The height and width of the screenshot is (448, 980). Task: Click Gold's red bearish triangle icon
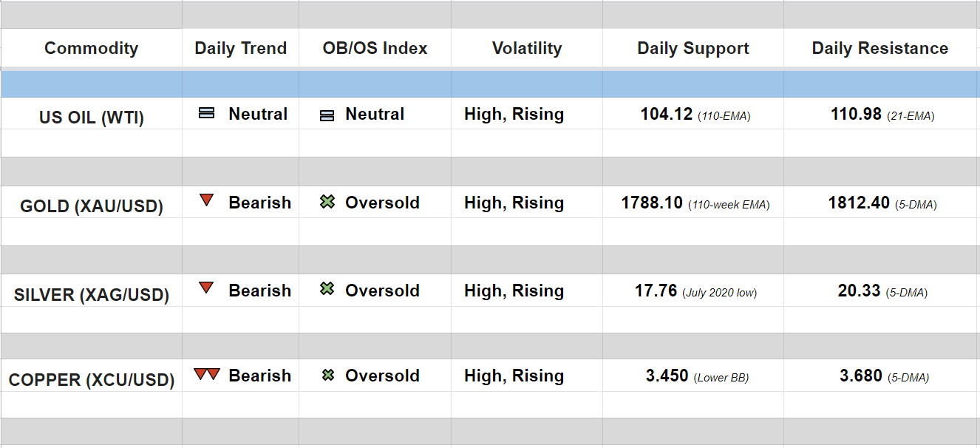point(206,200)
